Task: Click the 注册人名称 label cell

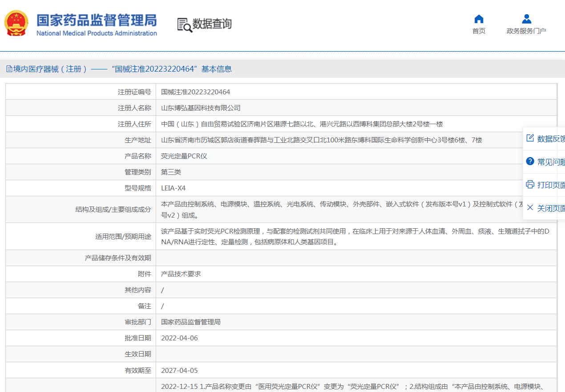Action: 81,108
